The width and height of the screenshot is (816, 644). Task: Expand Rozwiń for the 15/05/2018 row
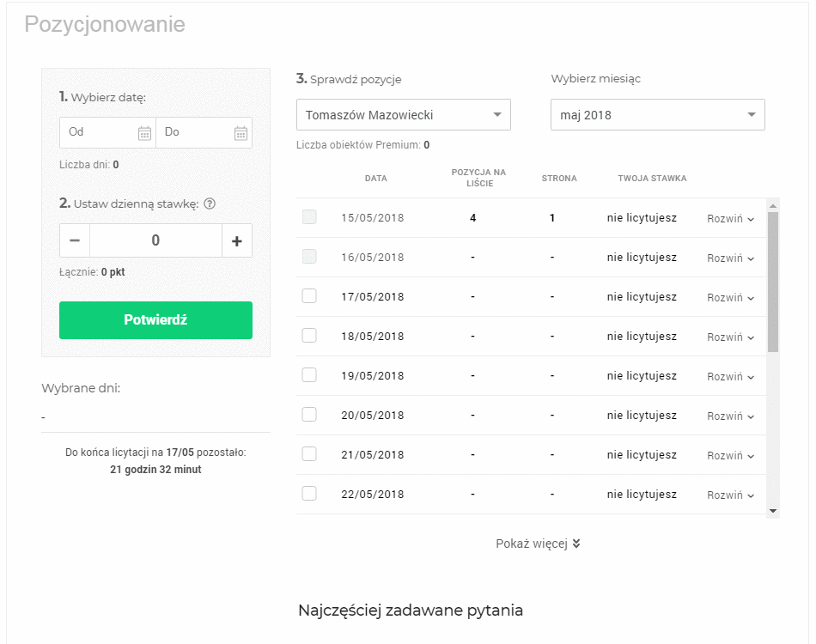click(x=731, y=218)
